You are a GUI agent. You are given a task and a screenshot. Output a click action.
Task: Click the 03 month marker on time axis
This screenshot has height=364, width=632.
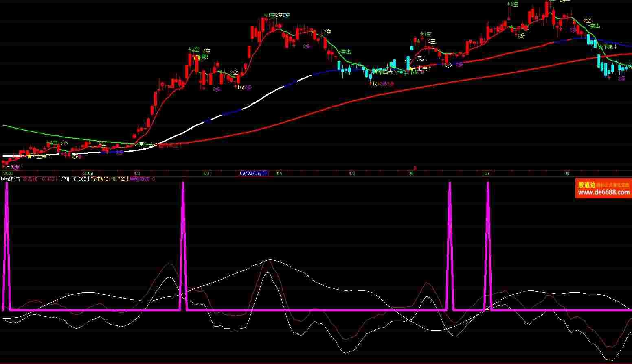[206, 173]
